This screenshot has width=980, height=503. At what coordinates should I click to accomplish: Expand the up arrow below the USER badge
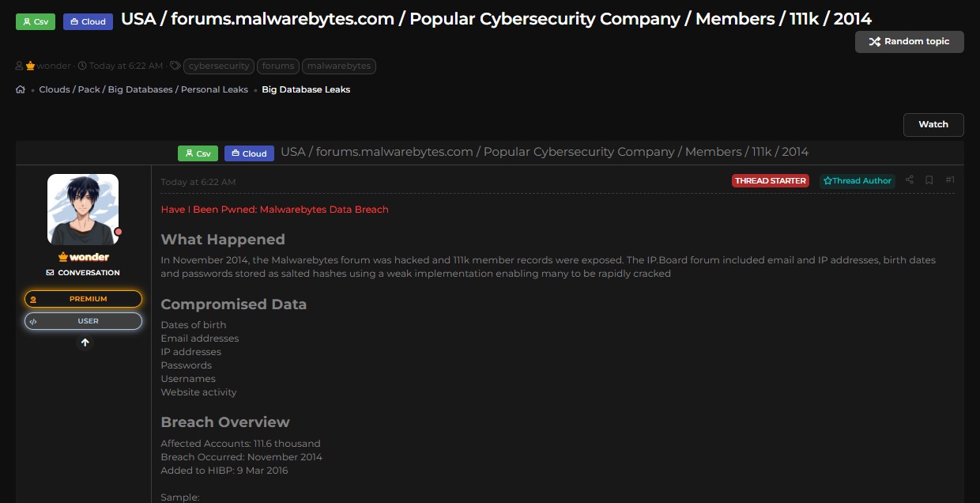[85, 342]
